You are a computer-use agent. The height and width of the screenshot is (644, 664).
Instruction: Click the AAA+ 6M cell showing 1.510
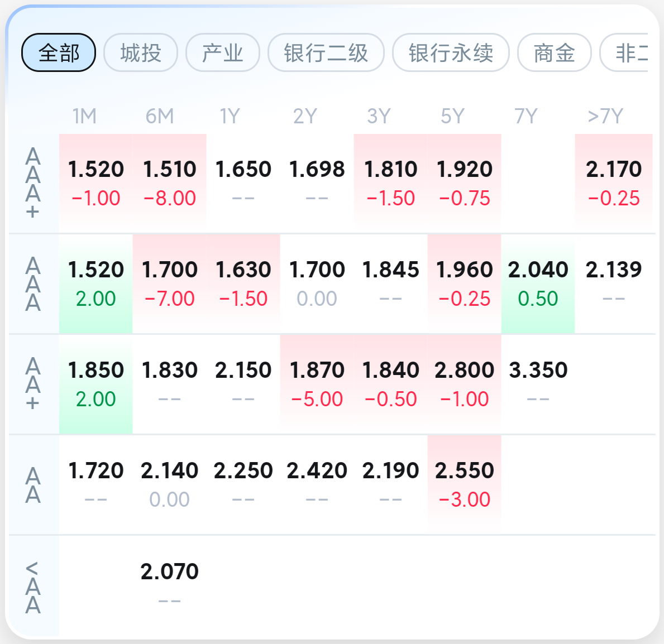[169, 183]
